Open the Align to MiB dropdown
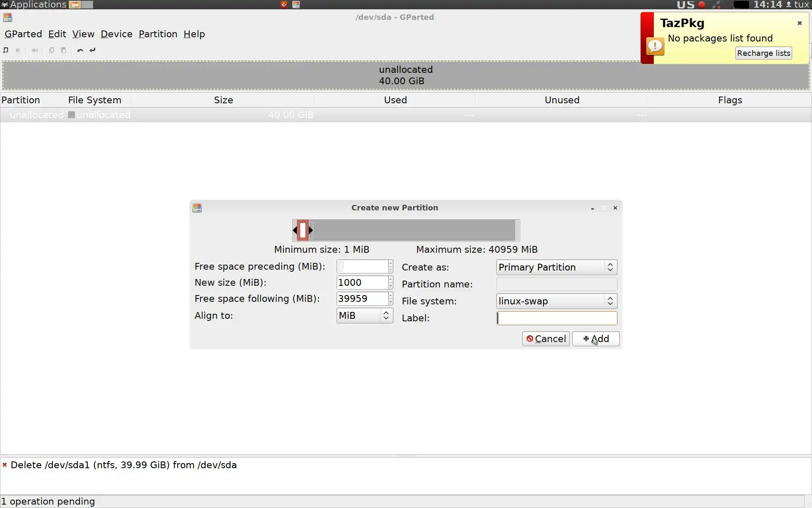Screen dimensions: 812x508 365,315
